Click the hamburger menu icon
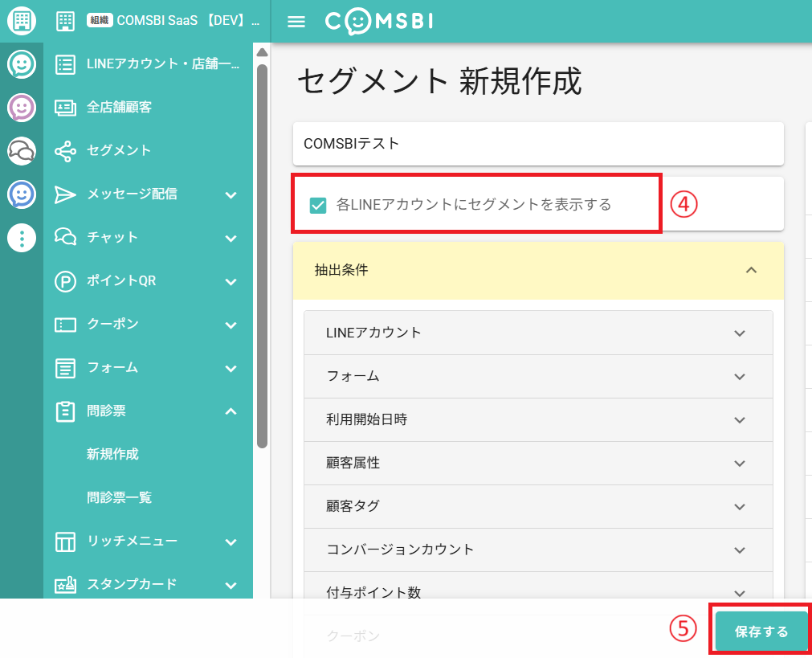 (296, 21)
